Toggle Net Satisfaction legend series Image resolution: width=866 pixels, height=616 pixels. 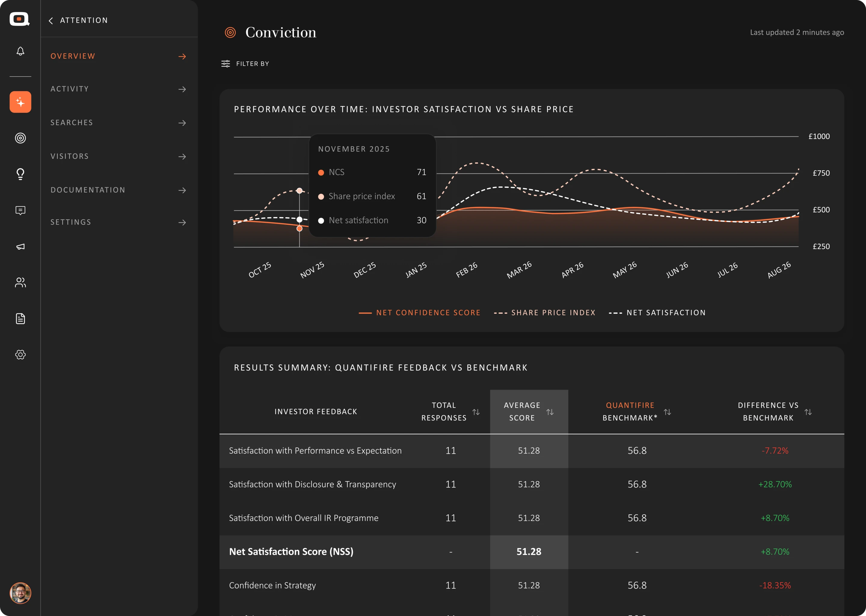[x=657, y=313]
